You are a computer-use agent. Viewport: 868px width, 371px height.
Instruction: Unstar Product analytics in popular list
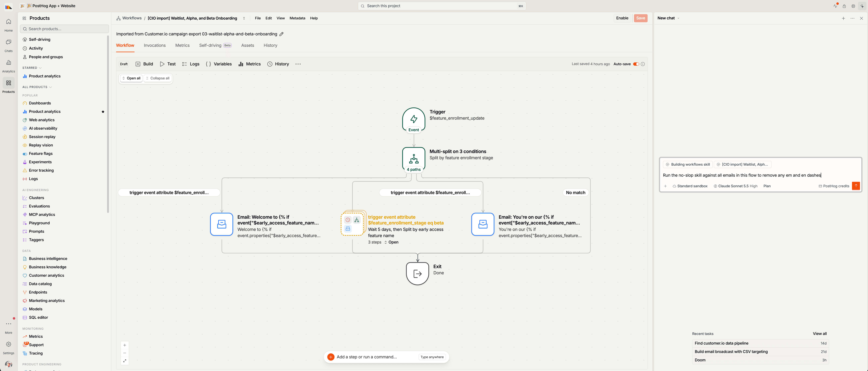pos(103,111)
